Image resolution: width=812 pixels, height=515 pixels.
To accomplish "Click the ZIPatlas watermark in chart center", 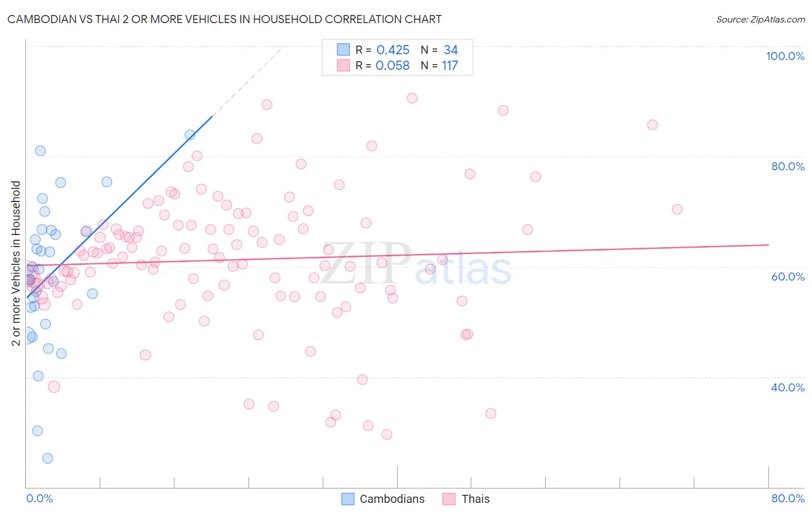I will (x=416, y=263).
